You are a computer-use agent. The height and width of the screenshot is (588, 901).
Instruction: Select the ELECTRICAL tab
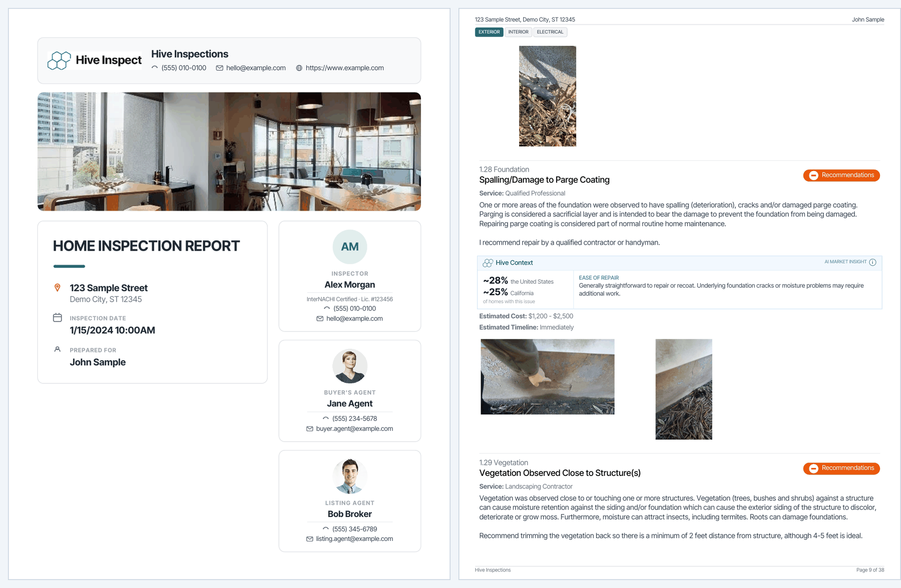tap(550, 32)
